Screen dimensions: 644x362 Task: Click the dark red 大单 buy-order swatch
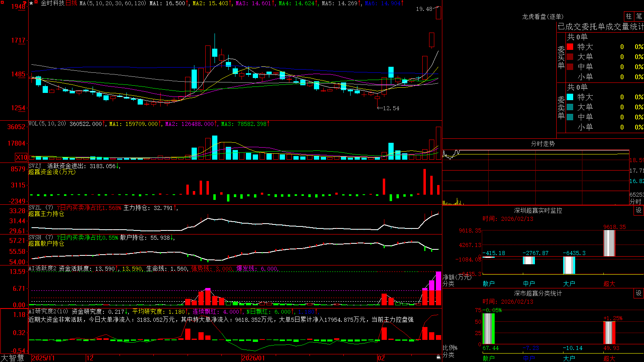(570, 57)
